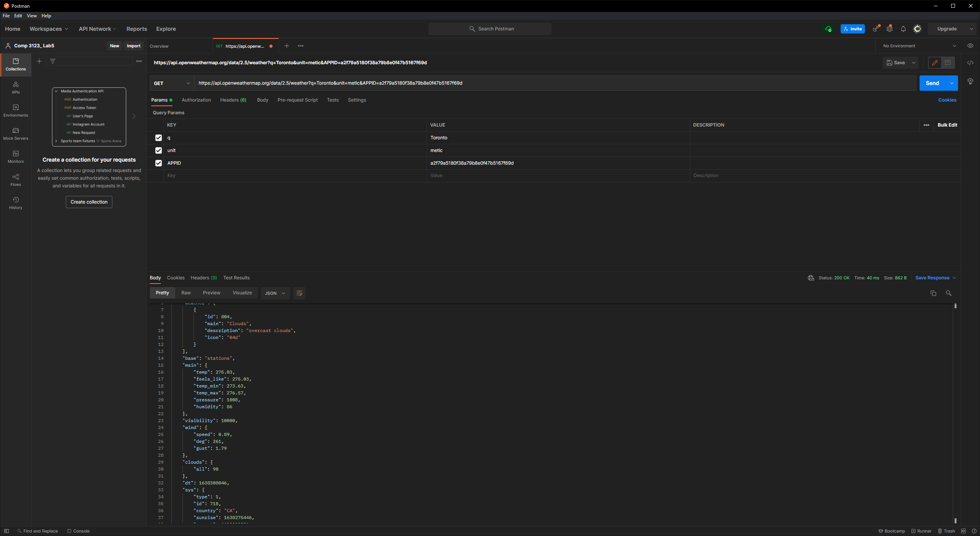Switch to the Authorization tab
Viewport: 980px width, 536px height.
point(196,100)
